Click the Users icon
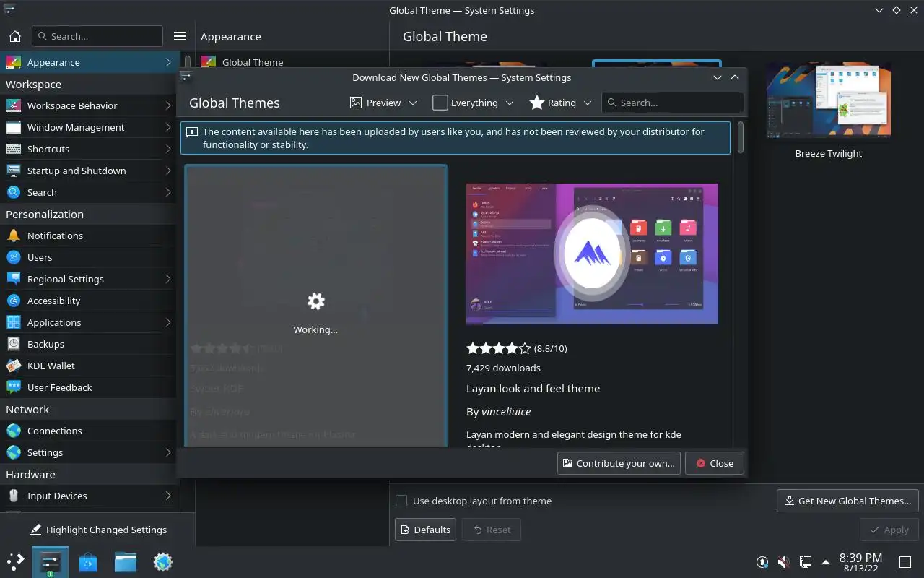This screenshot has height=578, width=924. [x=13, y=257]
